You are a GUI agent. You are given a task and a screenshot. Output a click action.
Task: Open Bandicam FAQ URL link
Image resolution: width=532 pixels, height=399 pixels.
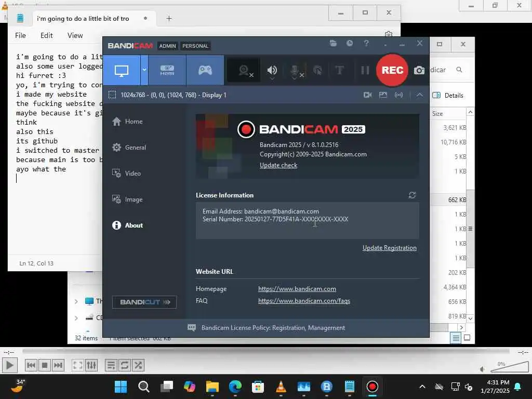[304, 301]
